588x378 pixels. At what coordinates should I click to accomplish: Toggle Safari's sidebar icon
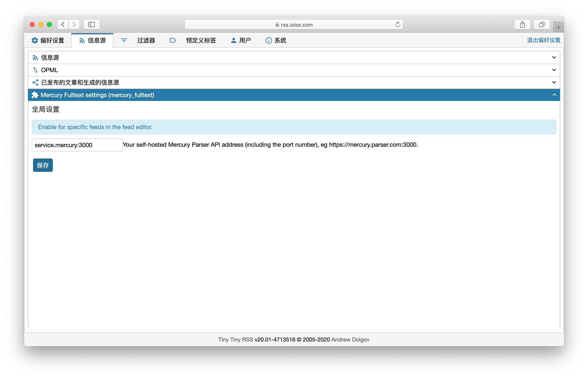pos(91,24)
